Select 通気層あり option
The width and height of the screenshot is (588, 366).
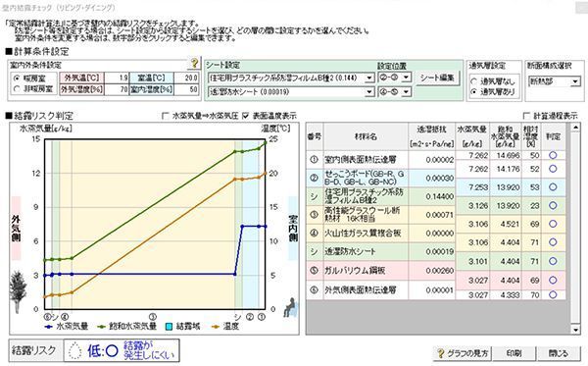pyautogui.click(x=474, y=91)
